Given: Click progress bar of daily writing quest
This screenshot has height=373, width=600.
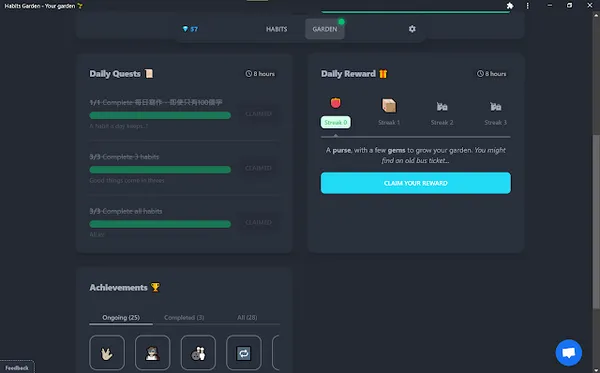Looking at the screenshot, I should click(x=160, y=115).
